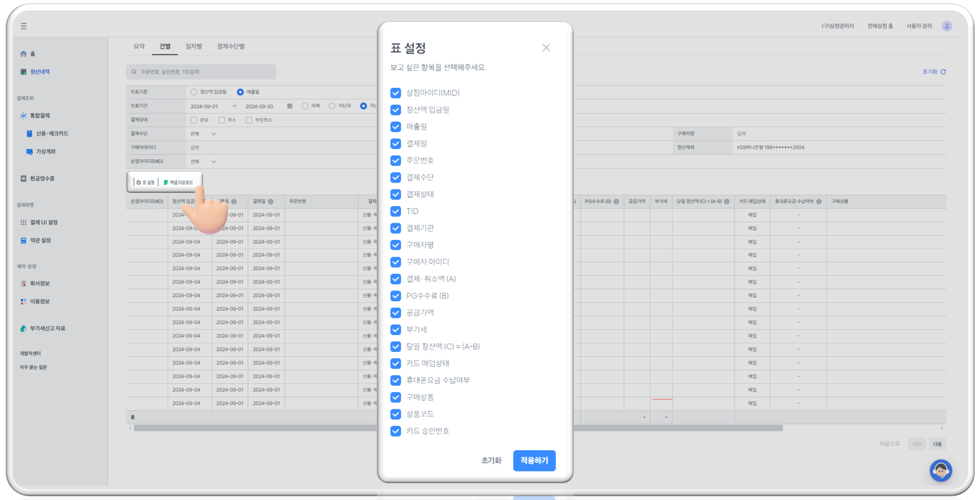Screen dimensions: 980x500
Task: Click the order number search field
Action: pos(201,72)
